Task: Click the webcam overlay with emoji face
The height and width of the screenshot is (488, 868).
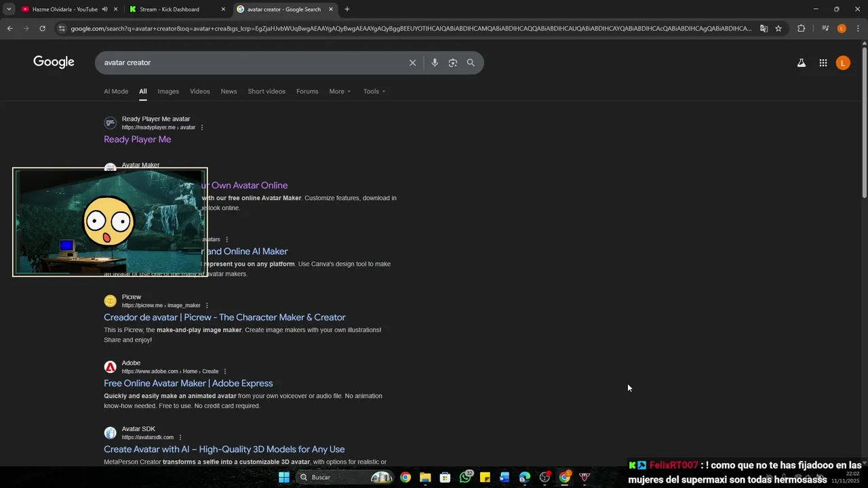Action: tap(110, 222)
